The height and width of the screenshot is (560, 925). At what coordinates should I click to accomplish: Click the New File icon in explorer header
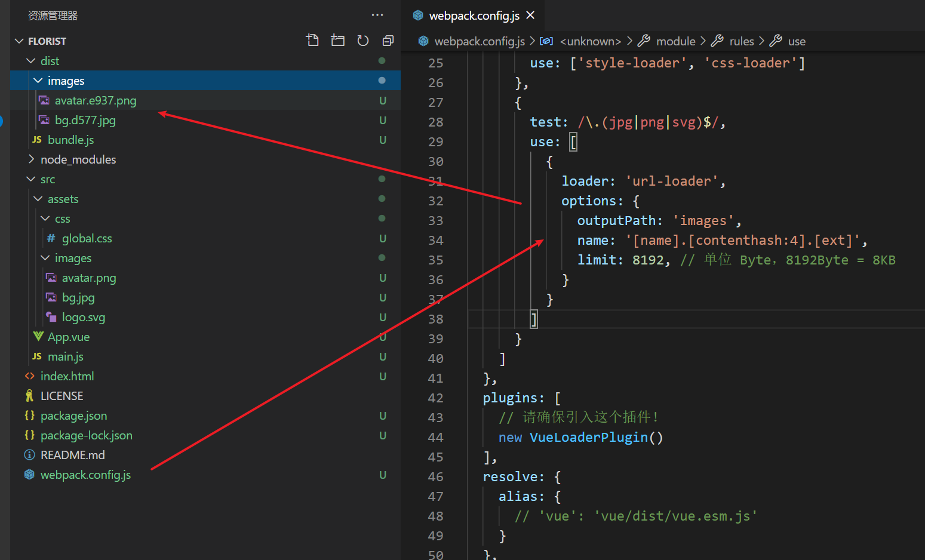coord(312,41)
